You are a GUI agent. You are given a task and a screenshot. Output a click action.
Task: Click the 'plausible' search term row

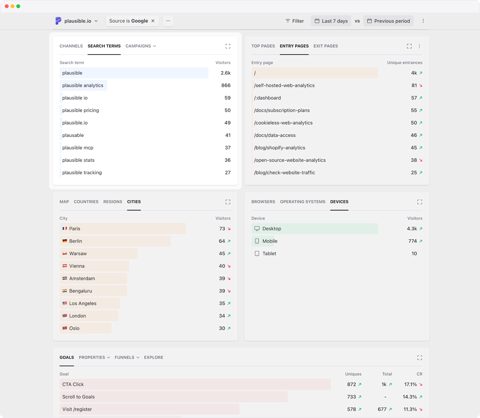tap(145, 73)
